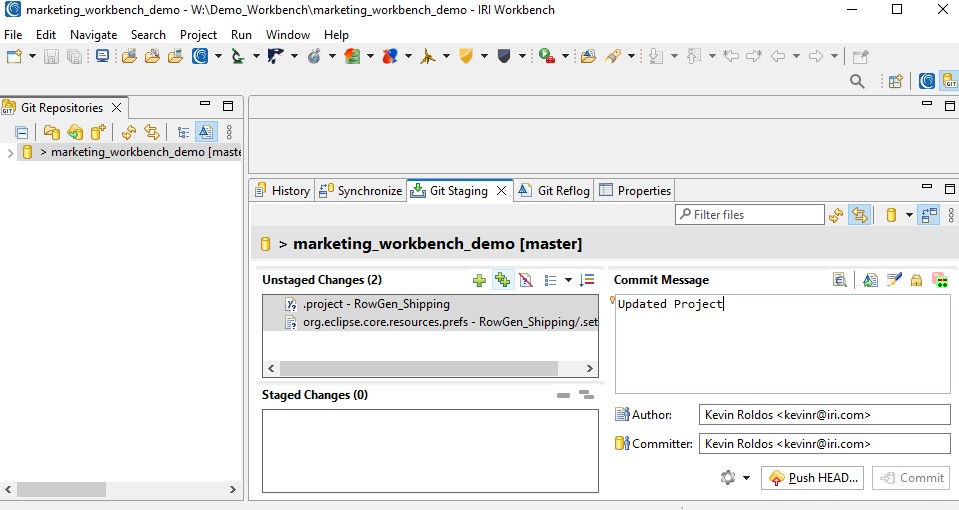
Task: Click the IRI Workbench swirl icon in main toolbar
Action: pyautogui.click(x=200, y=56)
